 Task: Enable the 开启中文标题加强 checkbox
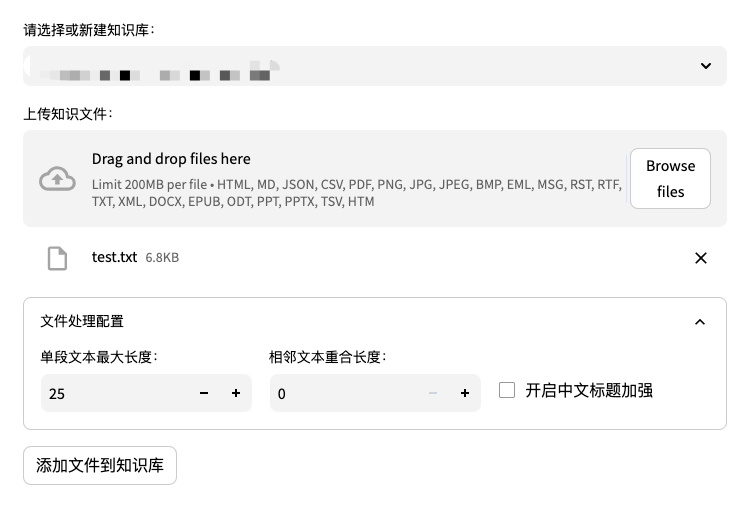click(507, 390)
